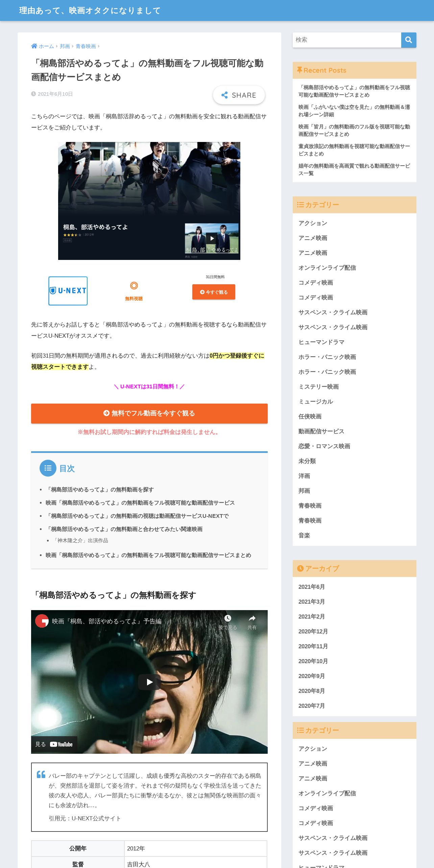Viewport: 434px width, 868px height.
Task: Open first アクション category link
Action: [313, 223]
